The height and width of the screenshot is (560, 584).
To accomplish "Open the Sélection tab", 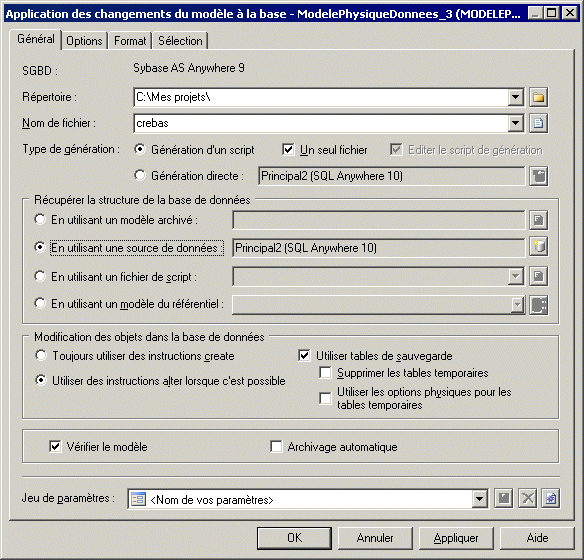I will (180, 41).
